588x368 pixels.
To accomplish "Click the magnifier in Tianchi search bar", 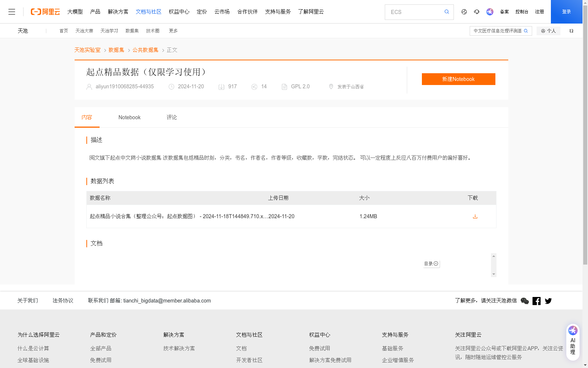I will click(x=526, y=31).
